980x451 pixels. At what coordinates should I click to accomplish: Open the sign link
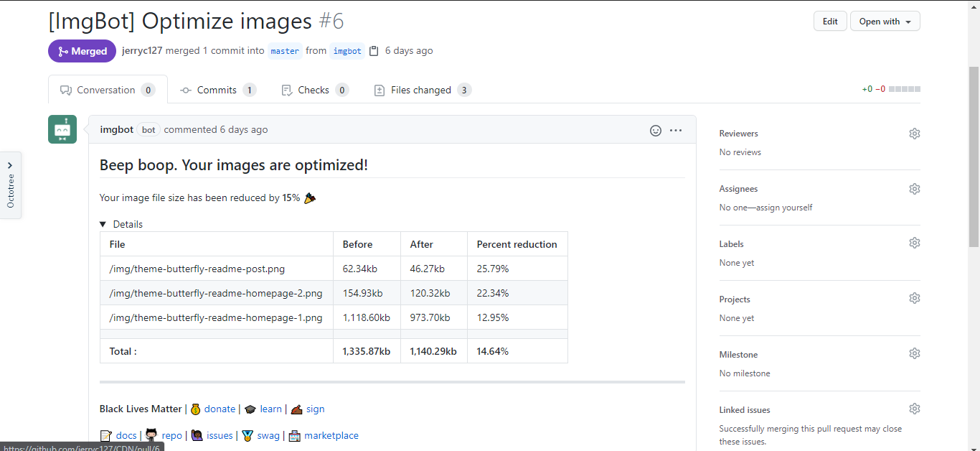(315, 409)
